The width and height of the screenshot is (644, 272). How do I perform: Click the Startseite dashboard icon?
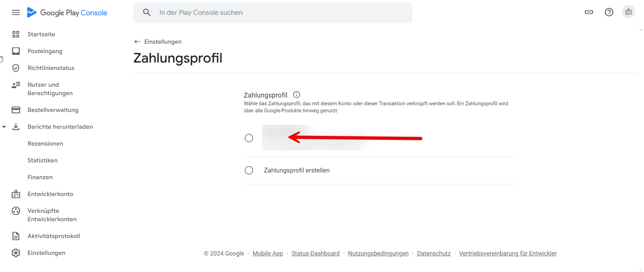[16, 34]
